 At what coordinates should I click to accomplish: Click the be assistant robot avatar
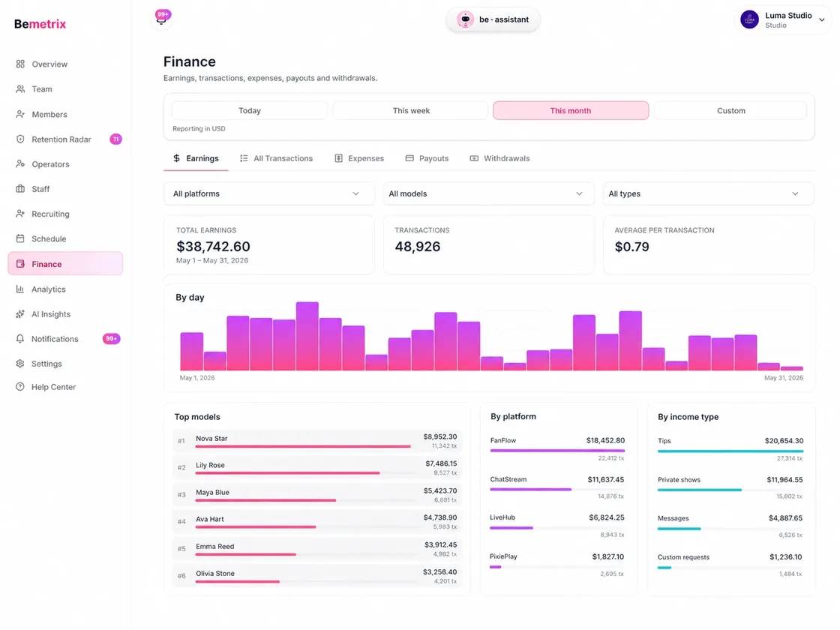click(465, 19)
